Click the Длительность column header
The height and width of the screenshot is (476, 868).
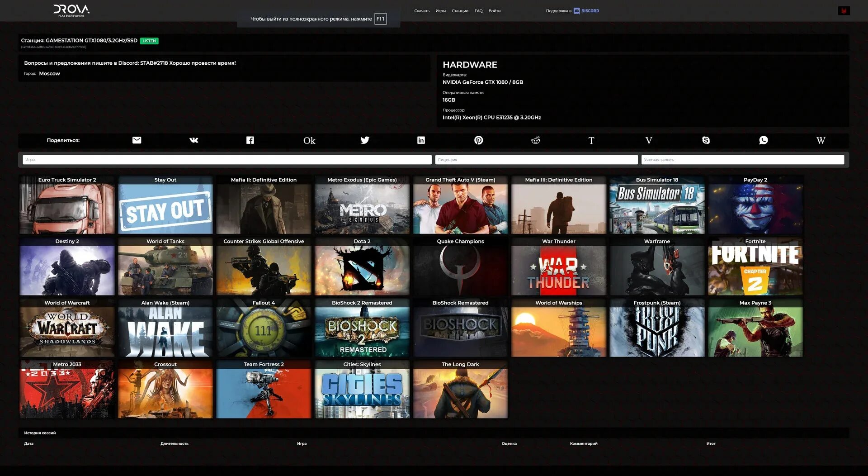pos(175,444)
